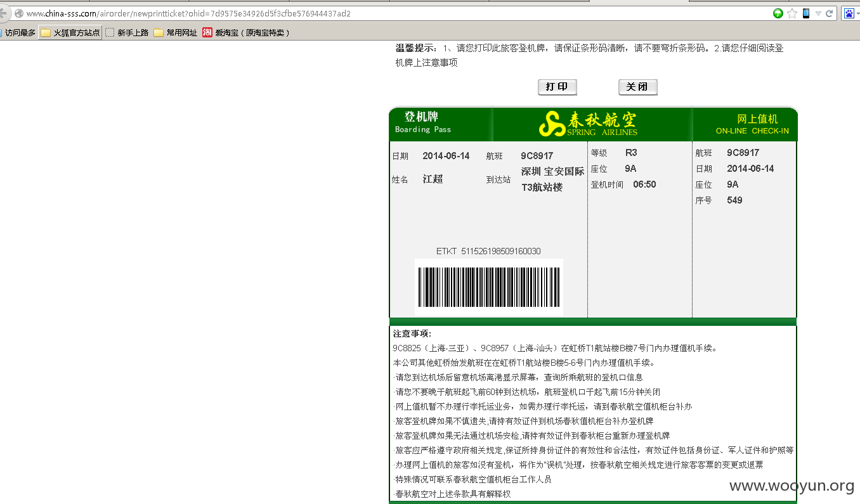Image resolution: width=860 pixels, height=504 pixels.
Task: Click the globe site identity icon
Action: point(19,13)
